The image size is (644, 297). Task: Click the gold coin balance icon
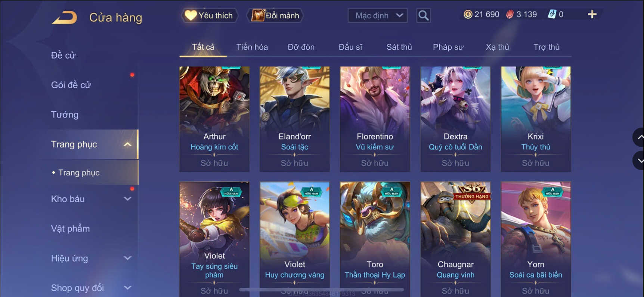pos(468,15)
